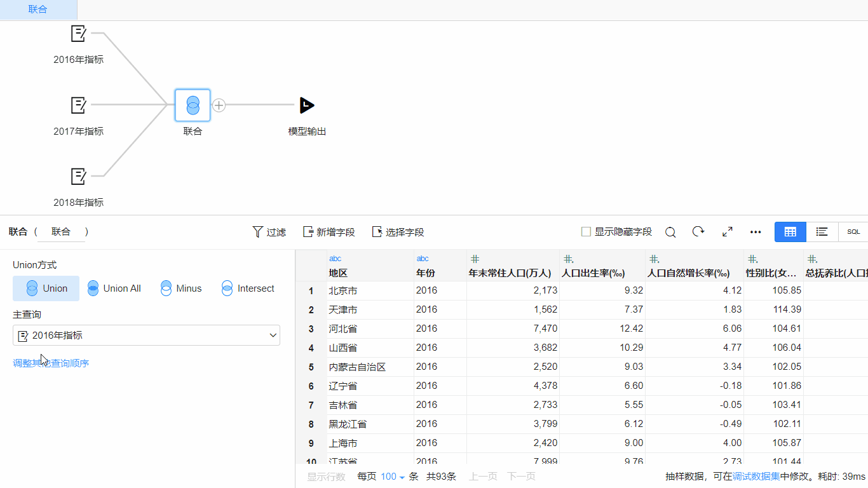Select the 2016年指标 source node icon
The height and width of the screenshot is (488, 868).
point(78,34)
